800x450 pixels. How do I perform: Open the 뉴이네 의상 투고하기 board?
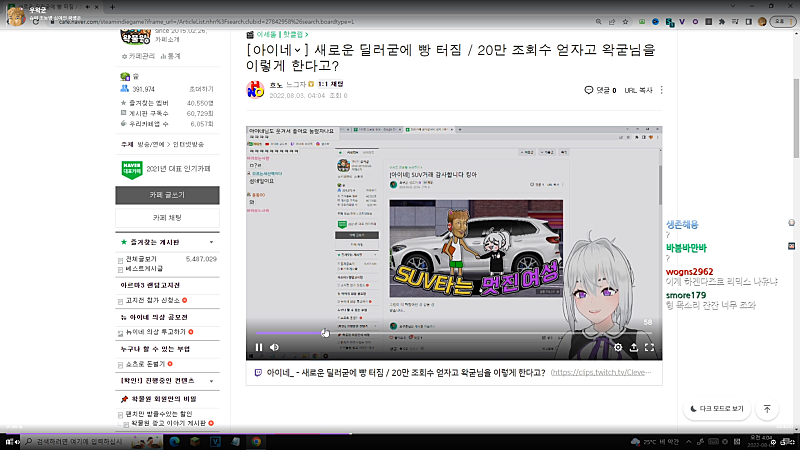(x=156, y=332)
